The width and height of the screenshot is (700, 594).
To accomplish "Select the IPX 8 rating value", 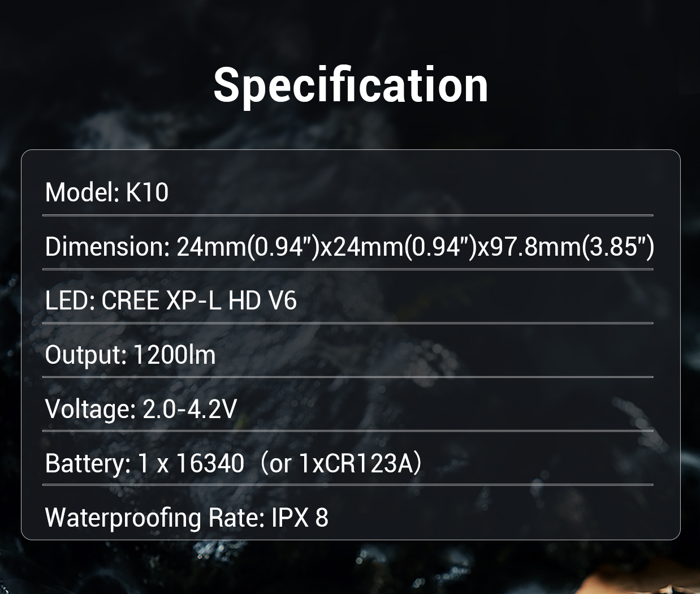I will click(x=300, y=517).
